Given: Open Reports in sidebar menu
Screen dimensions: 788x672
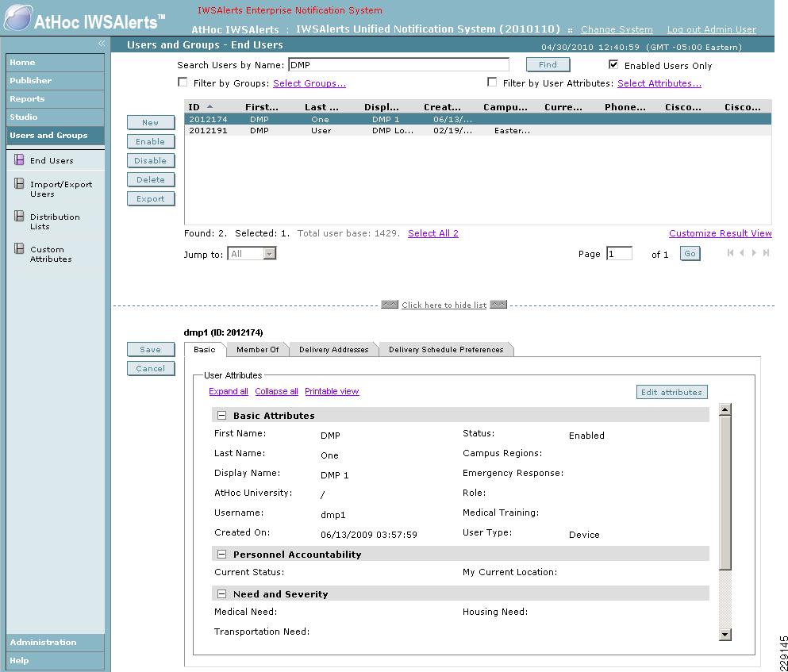Looking at the screenshot, I should click(56, 99).
